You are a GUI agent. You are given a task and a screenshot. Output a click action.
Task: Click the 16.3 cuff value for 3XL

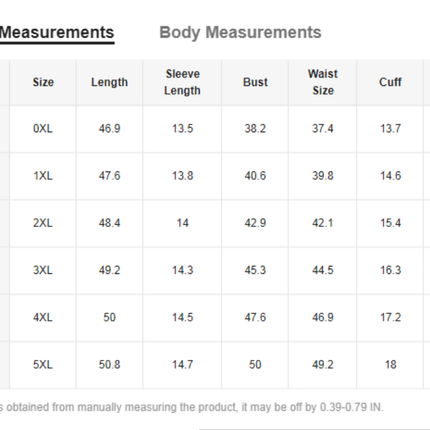390,270
